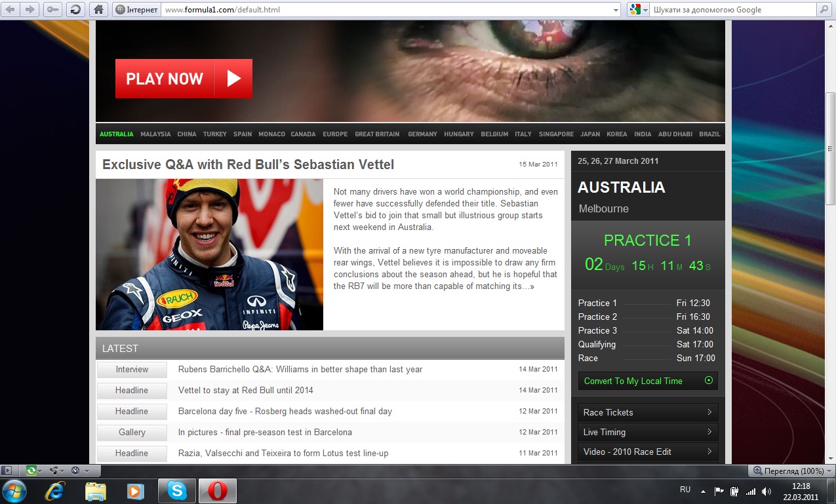Go to the home page icon
Viewport: 836px width, 504px height.
pyautogui.click(x=98, y=9)
